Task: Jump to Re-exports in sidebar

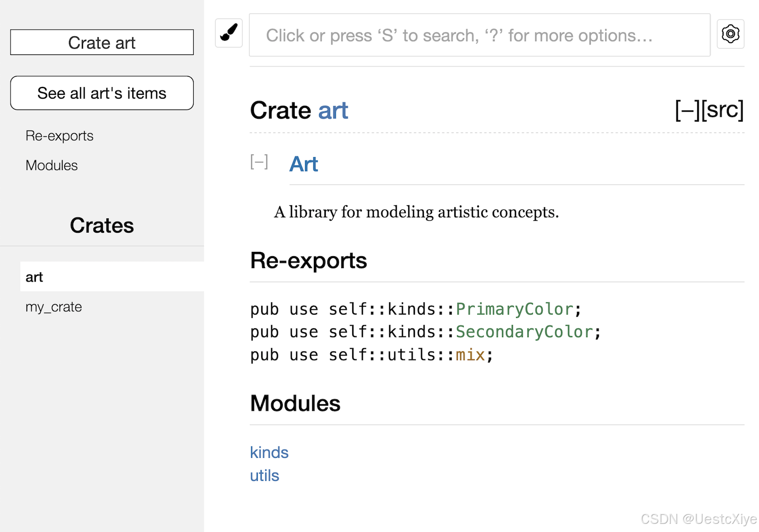Action: 59,136
